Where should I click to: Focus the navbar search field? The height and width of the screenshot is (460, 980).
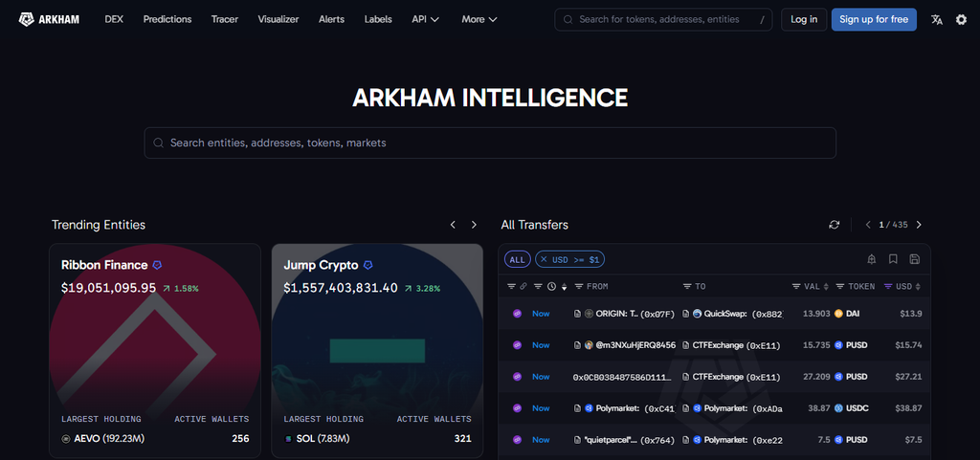tap(663, 19)
